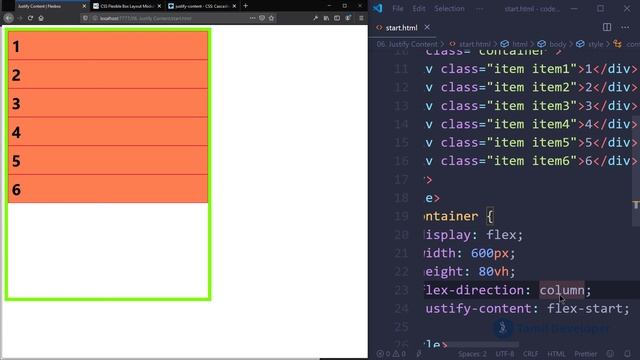Open the pocket shield icon next to the star
640x360 pixels.
tap(262, 18)
